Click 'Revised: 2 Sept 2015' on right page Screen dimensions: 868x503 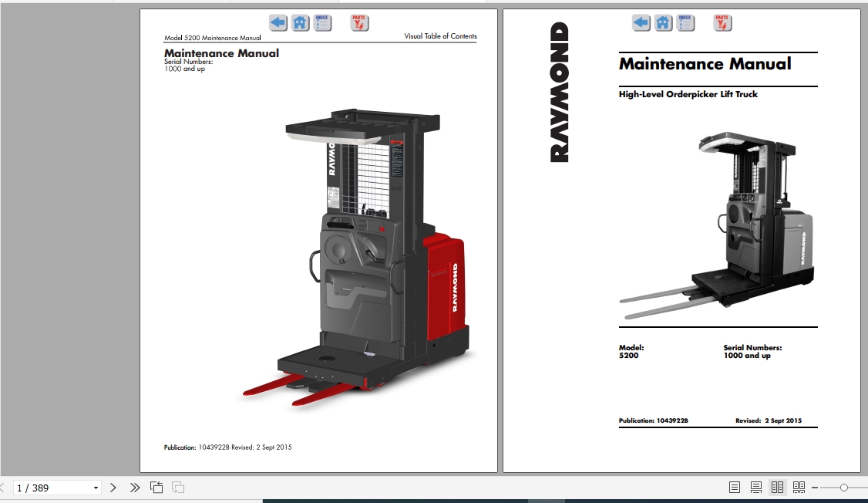click(769, 420)
